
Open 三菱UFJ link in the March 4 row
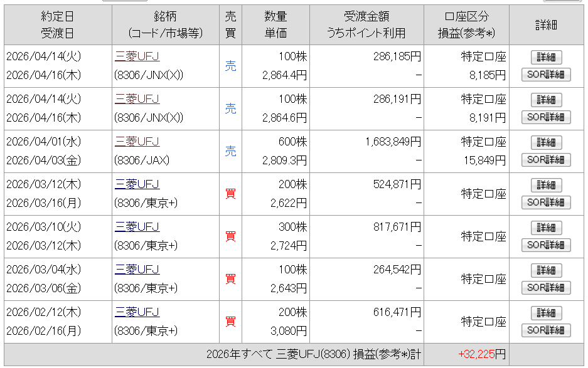[137, 270]
